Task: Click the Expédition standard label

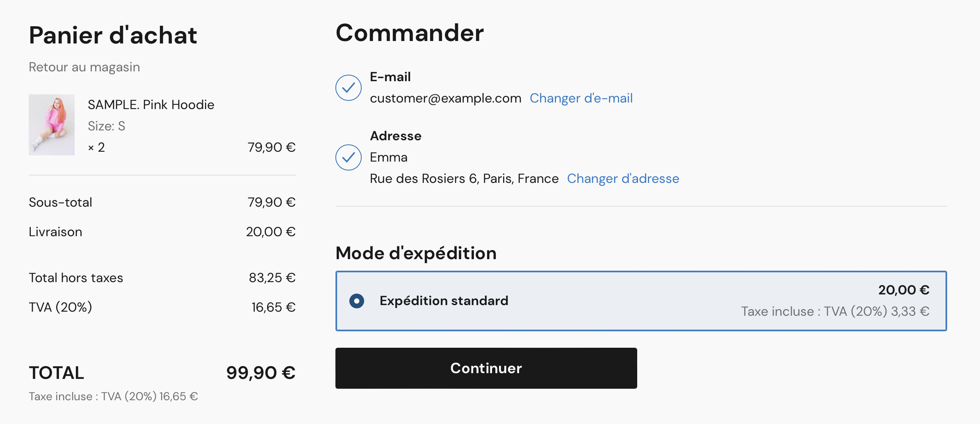Action: coord(444,301)
